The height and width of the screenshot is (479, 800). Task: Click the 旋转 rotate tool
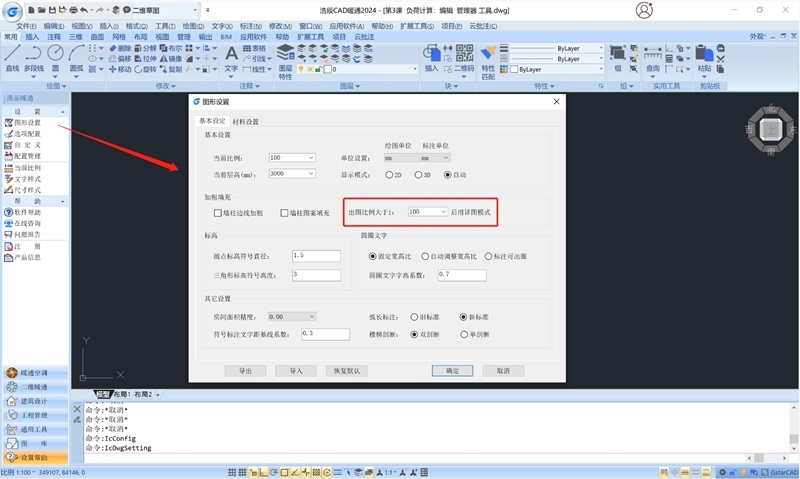click(145, 69)
